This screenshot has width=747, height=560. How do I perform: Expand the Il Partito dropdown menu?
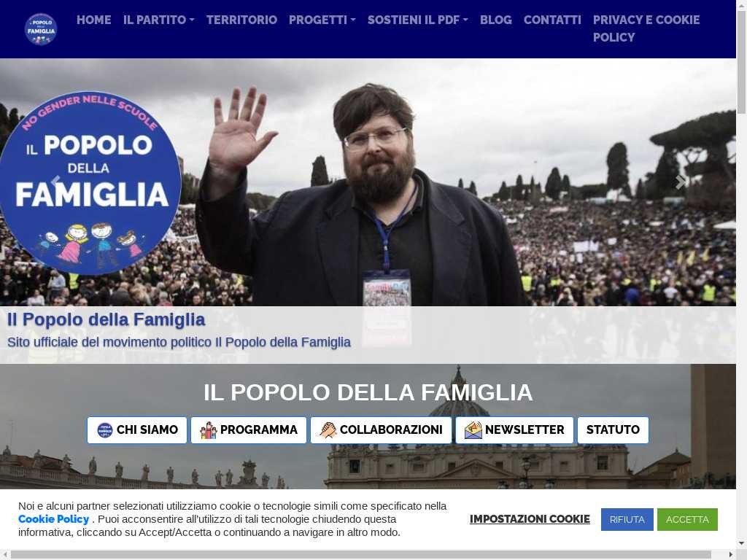point(158,20)
